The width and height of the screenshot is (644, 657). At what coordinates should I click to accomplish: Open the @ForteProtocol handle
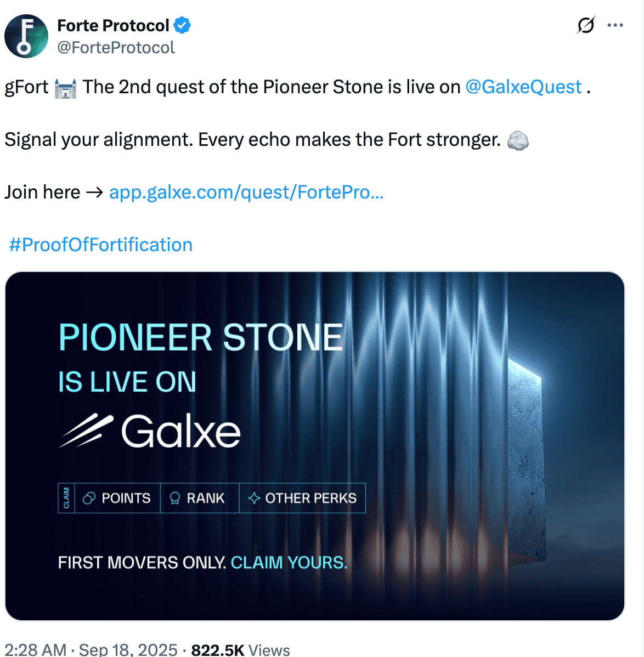click(116, 48)
